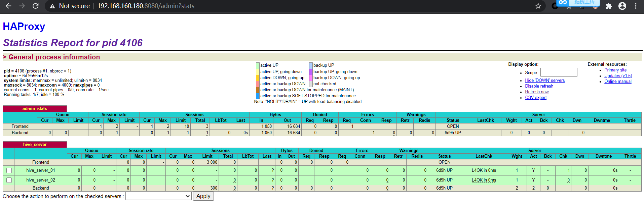
Task: Click the blue cloud drag-upload widget icon
Action: [563, 2]
